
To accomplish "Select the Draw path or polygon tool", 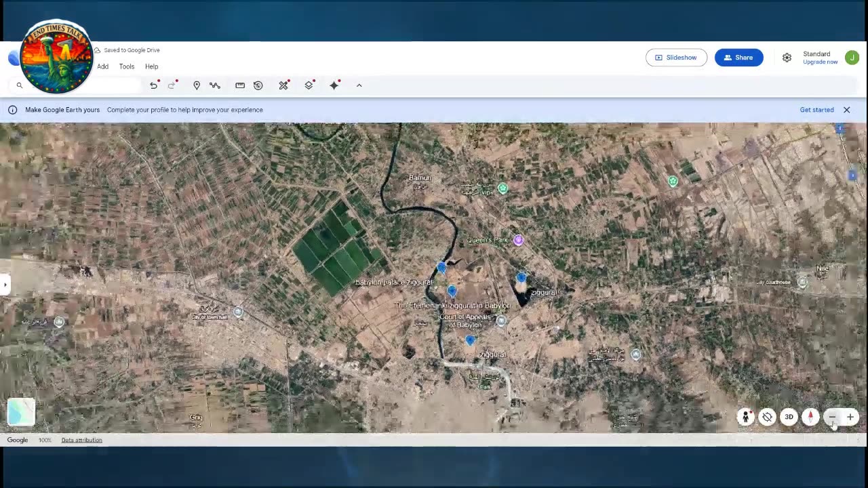I will point(215,85).
